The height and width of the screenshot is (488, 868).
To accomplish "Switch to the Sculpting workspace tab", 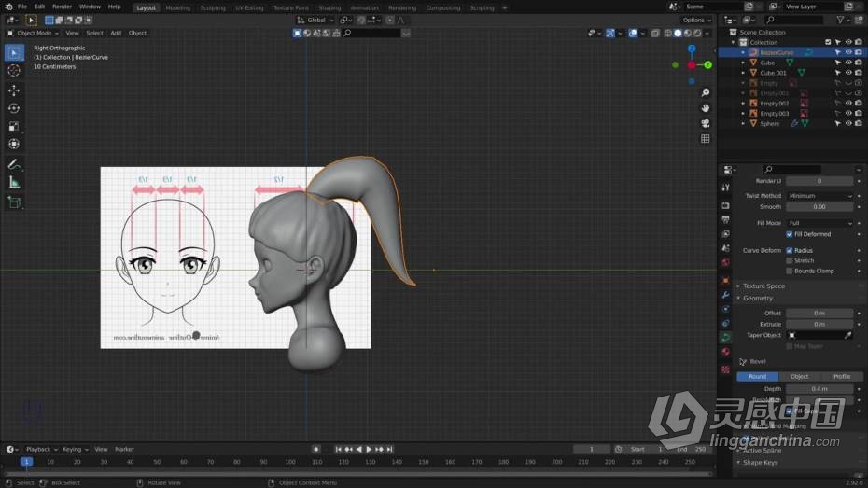I will pyautogui.click(x=213, y=7).
